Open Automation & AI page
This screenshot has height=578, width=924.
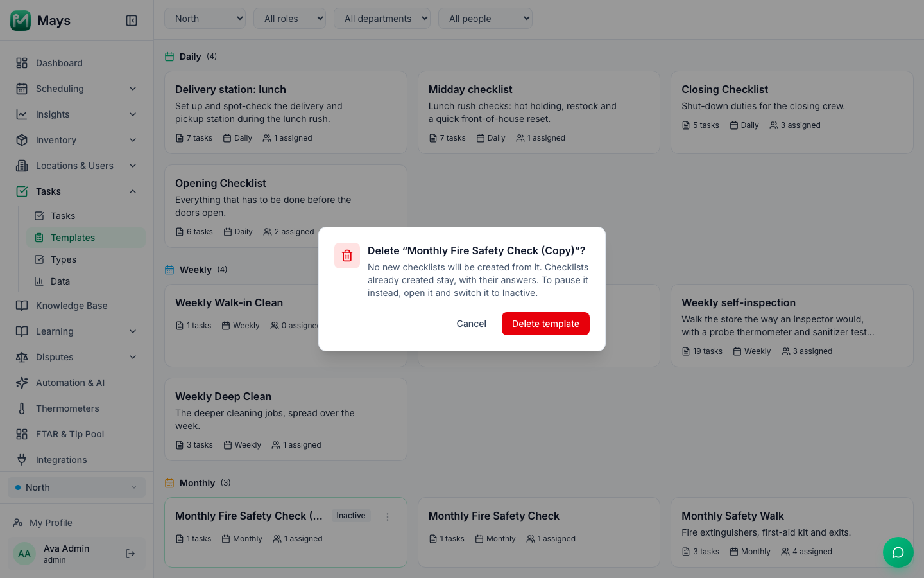pos(76,383)
